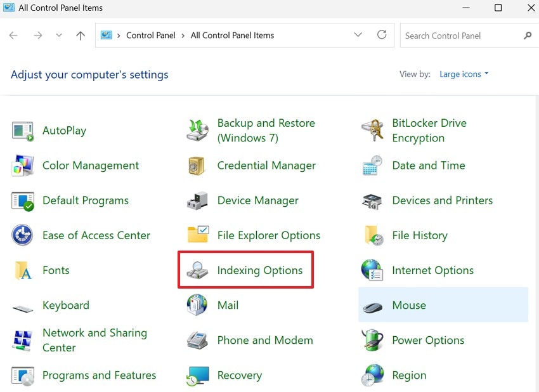
Task: Expand the recent folders chevron beside back button
Action: tap(58, 36)
